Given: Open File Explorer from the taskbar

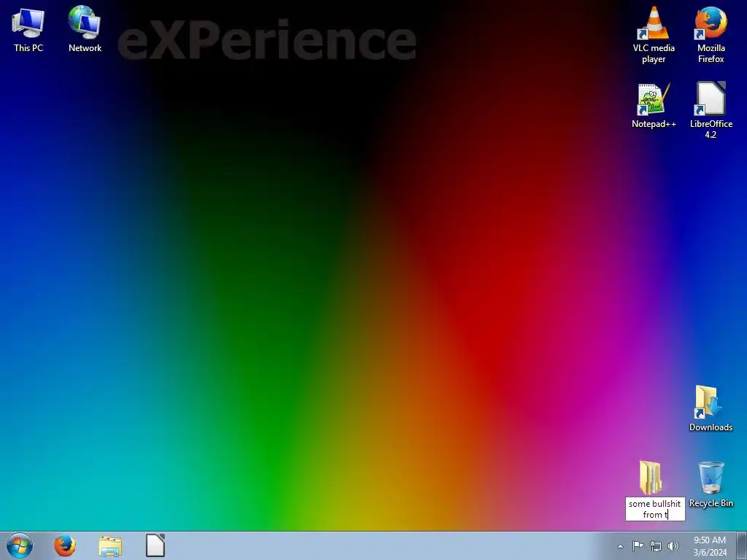Looking at the screenshot, I should [110, 546].
